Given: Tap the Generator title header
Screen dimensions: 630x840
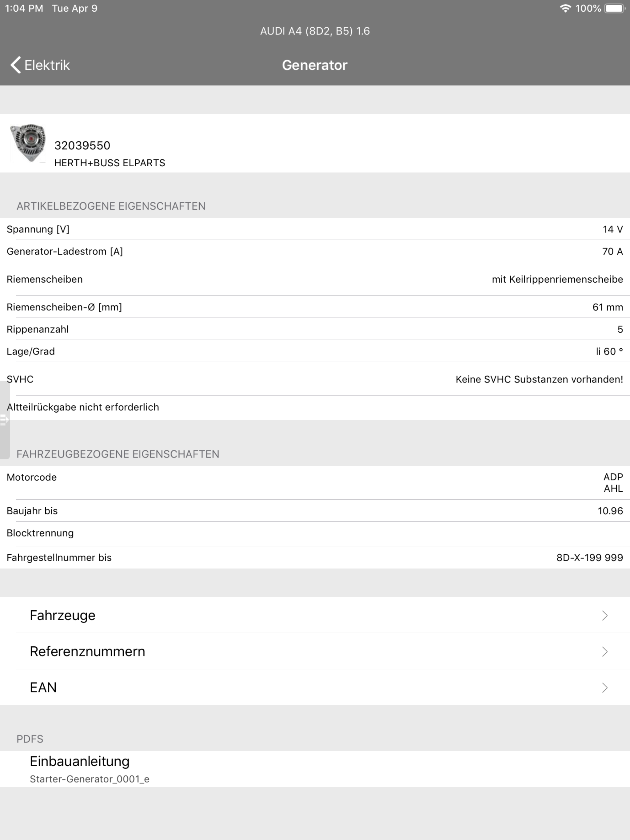Looking at the screenshot, I should [x=314, y=65].
